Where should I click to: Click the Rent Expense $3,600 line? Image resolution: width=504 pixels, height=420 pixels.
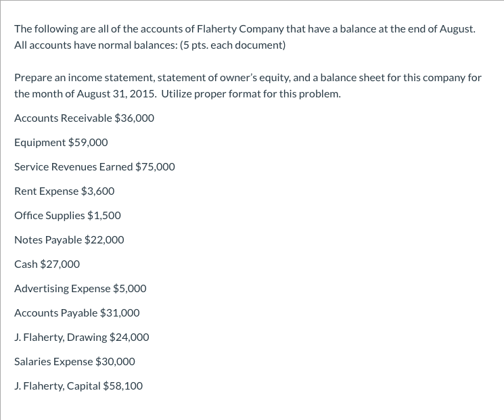tap(64, 191)
